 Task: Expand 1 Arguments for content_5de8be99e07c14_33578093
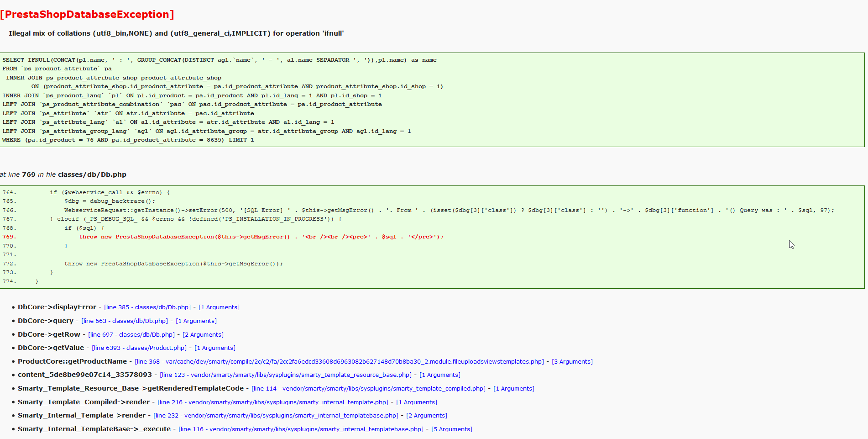[440, 375]
